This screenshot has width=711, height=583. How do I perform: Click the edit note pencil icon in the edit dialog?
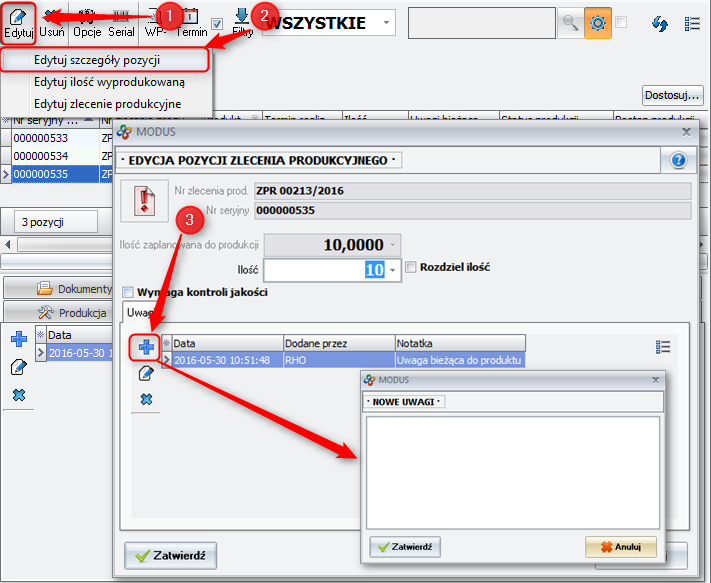pyautogui.click(x=146, y=374)
